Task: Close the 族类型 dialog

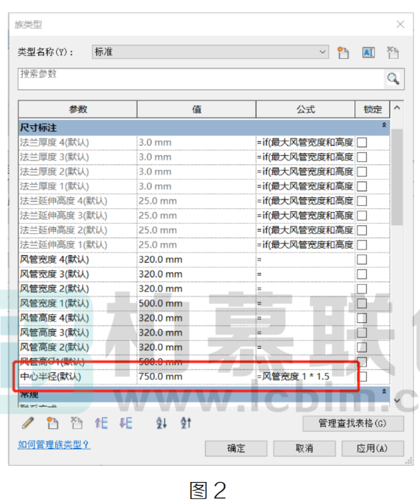Action: [x=400, y=24]
